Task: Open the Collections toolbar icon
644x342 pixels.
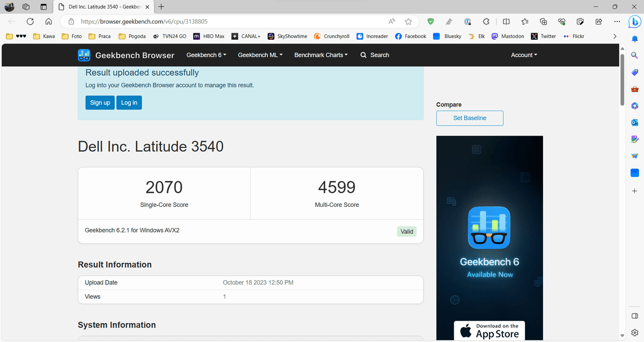Action: [x=543, y=21]
